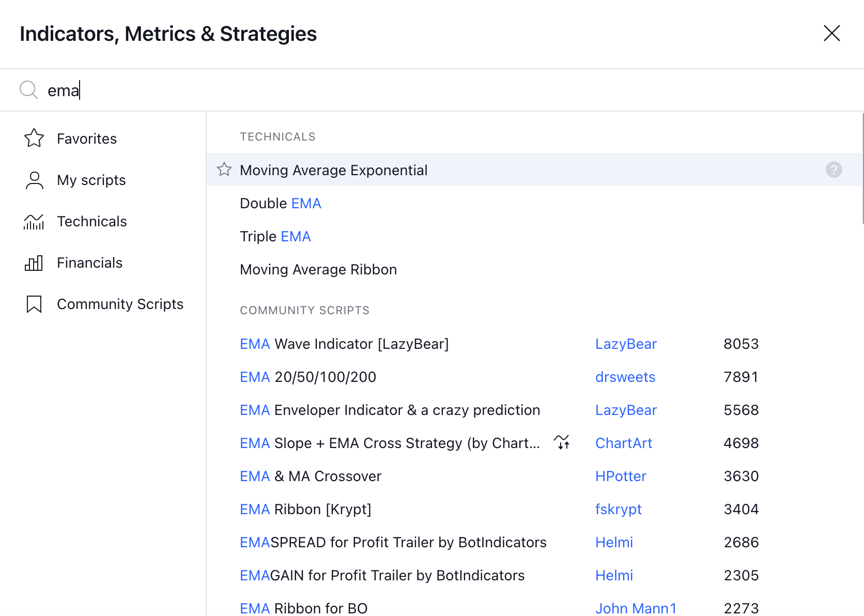Click the strategy arrows icon beside EMA Slope

(x=562, y=442)
